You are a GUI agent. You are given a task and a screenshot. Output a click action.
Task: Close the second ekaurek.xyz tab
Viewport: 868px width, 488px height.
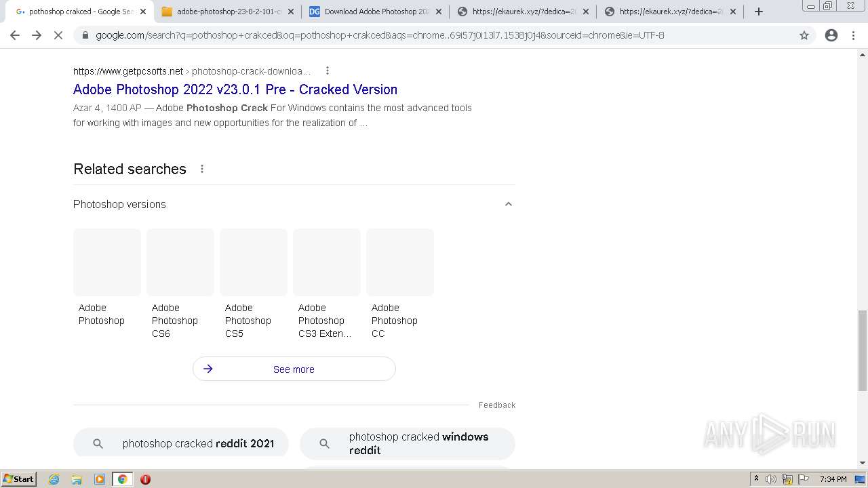point(733,12)
